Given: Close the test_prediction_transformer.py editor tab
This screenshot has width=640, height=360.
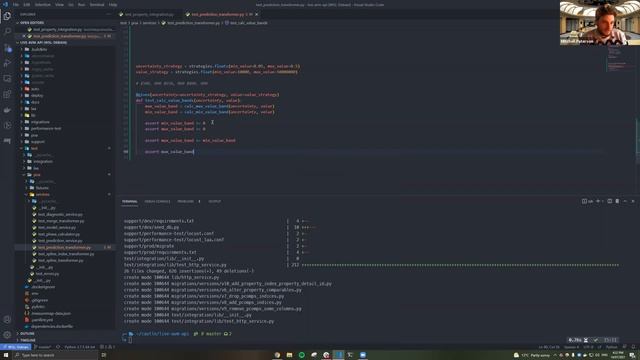Looking at the screenshot, I should tap(256, 14).
